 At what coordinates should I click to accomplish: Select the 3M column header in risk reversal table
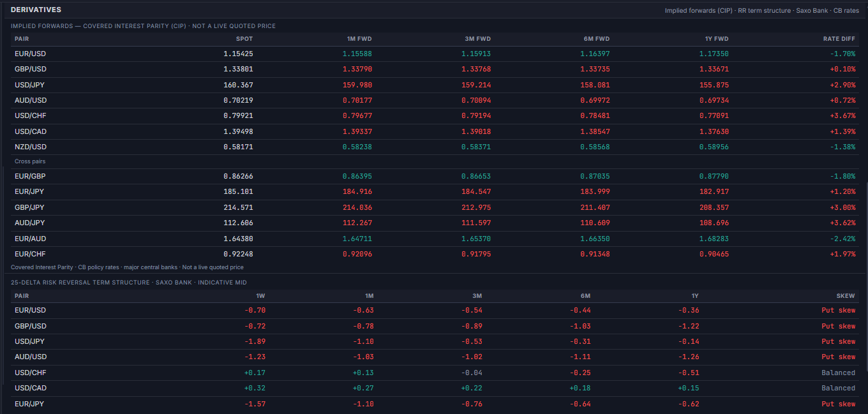pos(477,296)
